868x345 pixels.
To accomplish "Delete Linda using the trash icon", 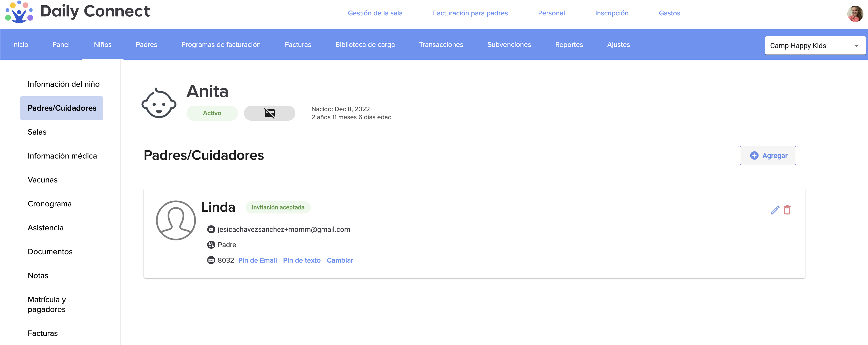I will (x=787, y=210).
